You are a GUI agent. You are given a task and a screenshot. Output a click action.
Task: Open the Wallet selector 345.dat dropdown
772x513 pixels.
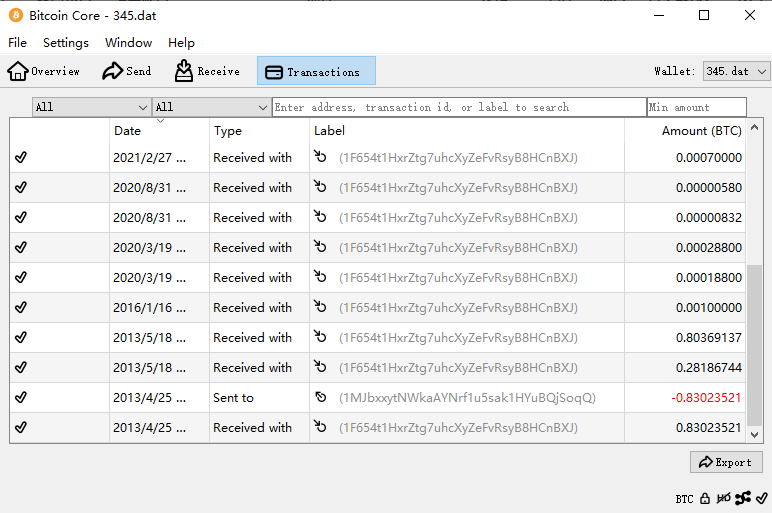pyautogui.click(x=736, y=72)
